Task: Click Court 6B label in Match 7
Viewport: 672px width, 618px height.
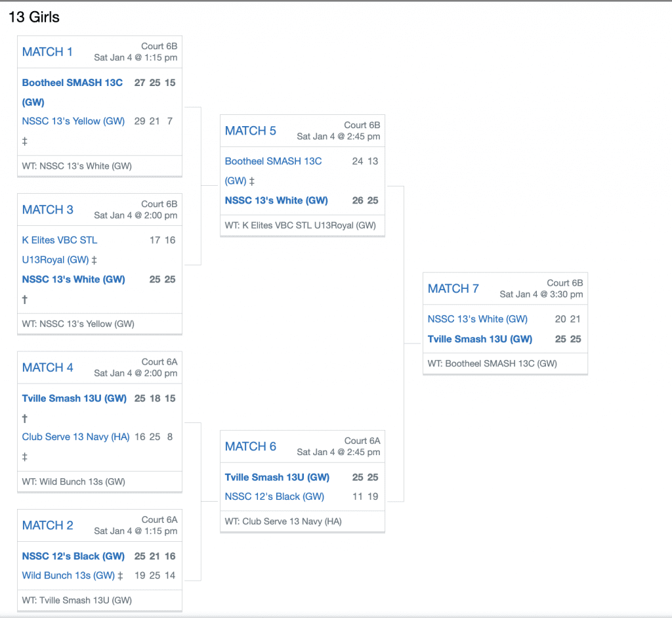Action: [565, 283]
